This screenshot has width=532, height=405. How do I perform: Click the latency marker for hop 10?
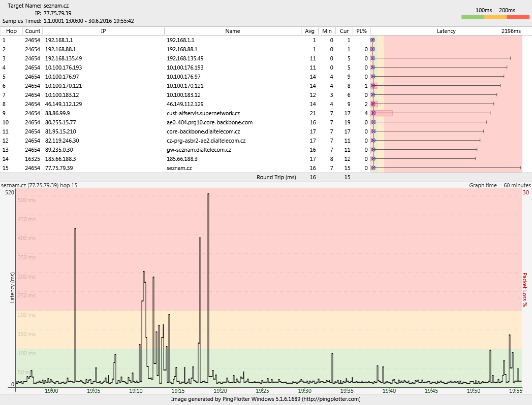click(x=373, y=122)
